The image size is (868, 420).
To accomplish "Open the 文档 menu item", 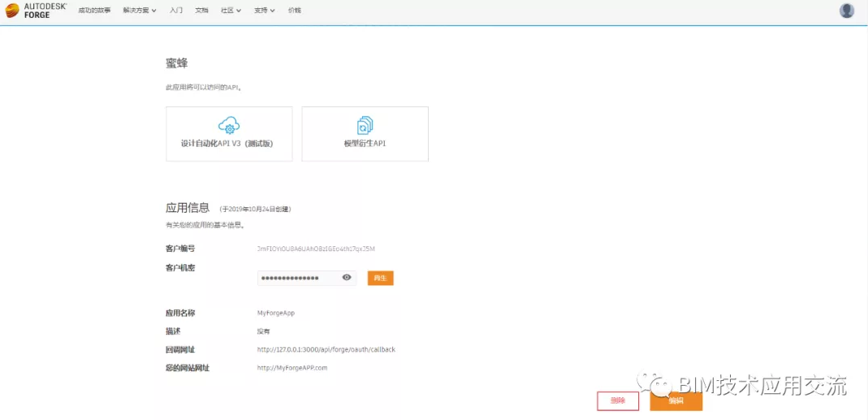I will (x=201, y=11).
